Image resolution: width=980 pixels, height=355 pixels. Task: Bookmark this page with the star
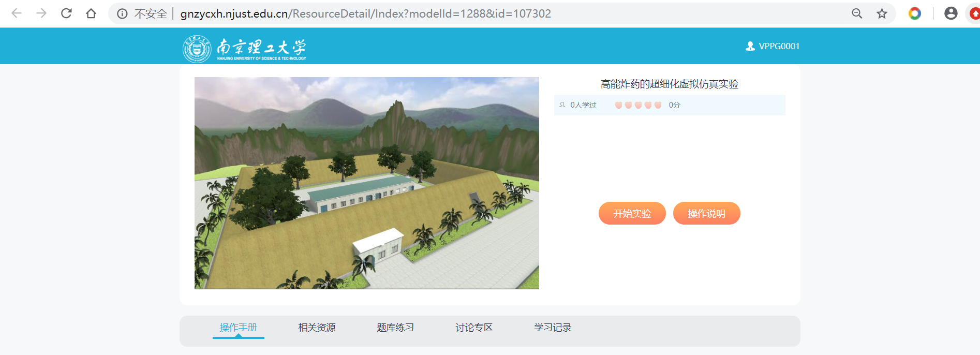882,13
